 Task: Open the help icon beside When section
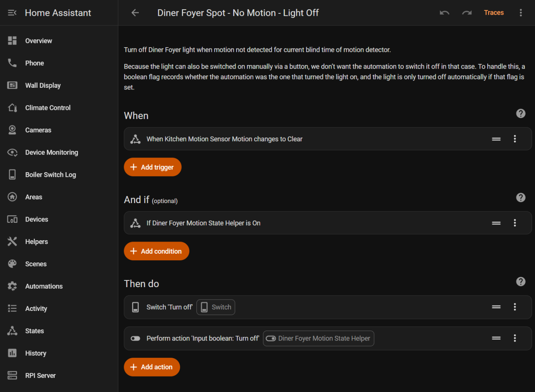pyautogui.click(x=520, y=114)
